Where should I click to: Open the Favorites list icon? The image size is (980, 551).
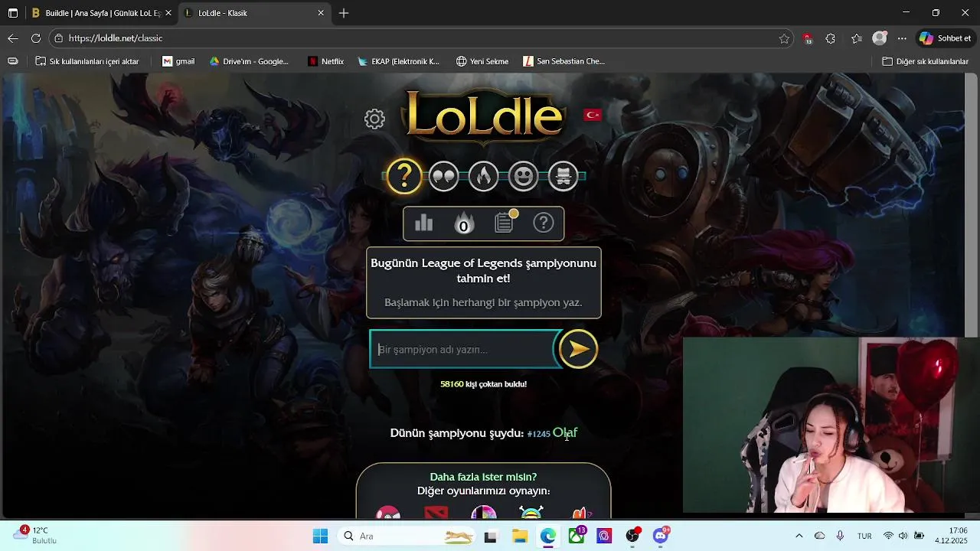pos(857,38)
